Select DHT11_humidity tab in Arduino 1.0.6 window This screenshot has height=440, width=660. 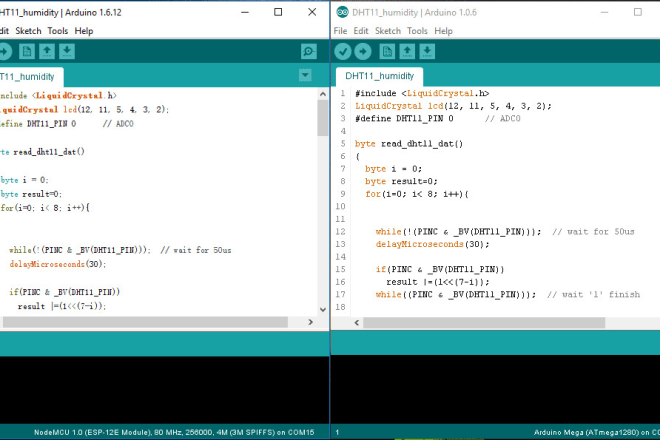(380, 76)
